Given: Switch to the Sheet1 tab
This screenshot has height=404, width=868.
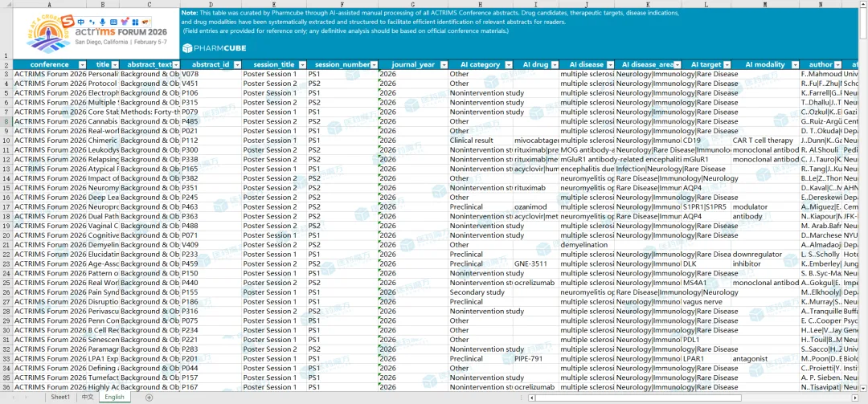Looking at the screenshot, I should click(60, 398).
